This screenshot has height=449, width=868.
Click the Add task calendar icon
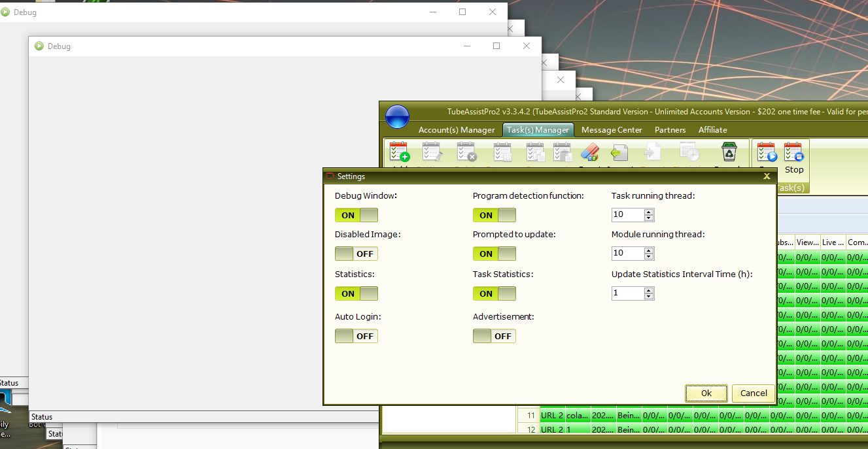[399, 152]
